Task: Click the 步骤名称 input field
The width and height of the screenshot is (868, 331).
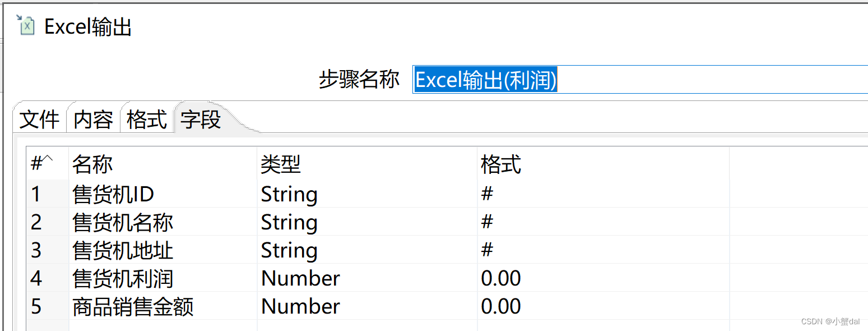Action: [640, 80]
